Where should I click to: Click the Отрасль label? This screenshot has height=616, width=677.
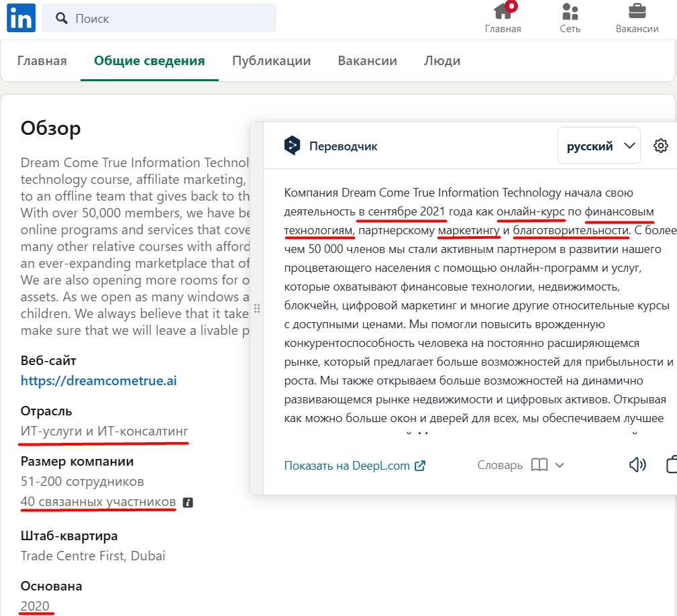pyautogui.click(x=46, y=411)
